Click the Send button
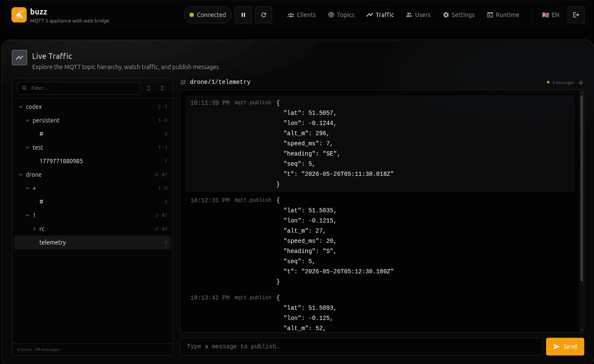The image size is (594, 364). pos(565,347)
